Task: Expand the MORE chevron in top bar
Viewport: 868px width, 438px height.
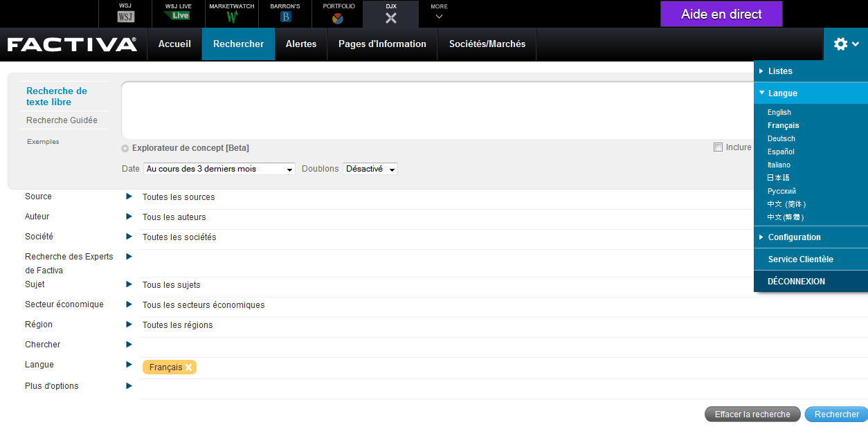Action: pyautogui.click(x=439, y=16)
